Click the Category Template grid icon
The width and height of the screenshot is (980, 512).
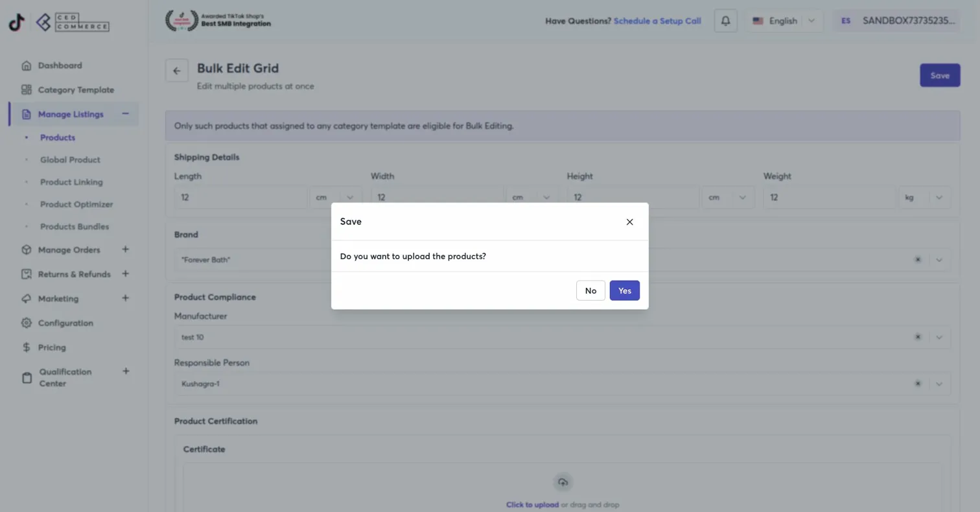coord(26,90)
